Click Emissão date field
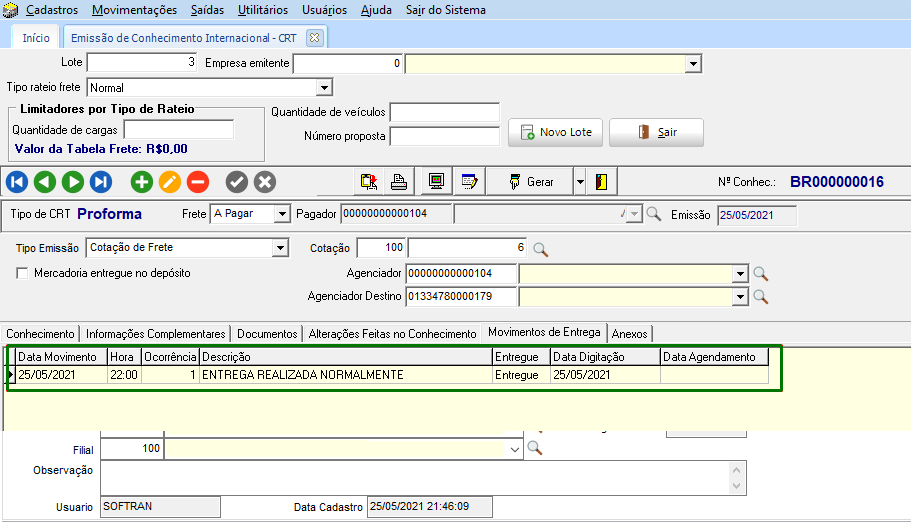Screen dimensions: 911x522 (x=756, y=215)
